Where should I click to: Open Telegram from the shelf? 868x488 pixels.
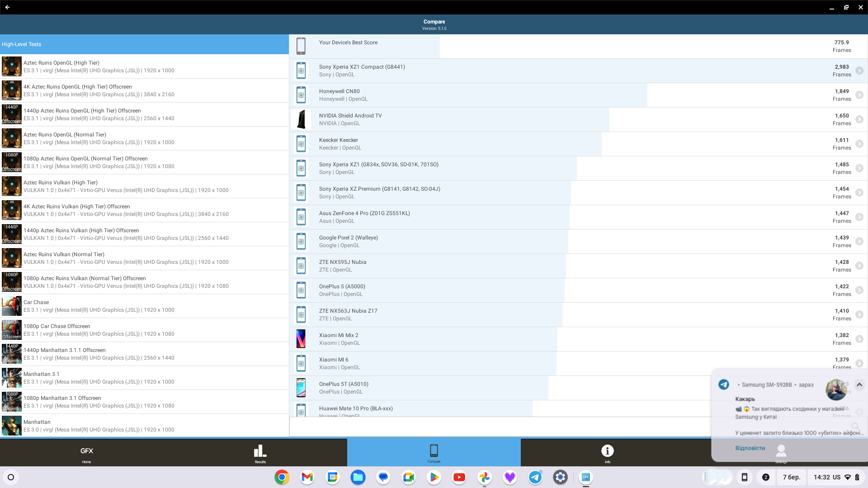[x=535, y=477]
